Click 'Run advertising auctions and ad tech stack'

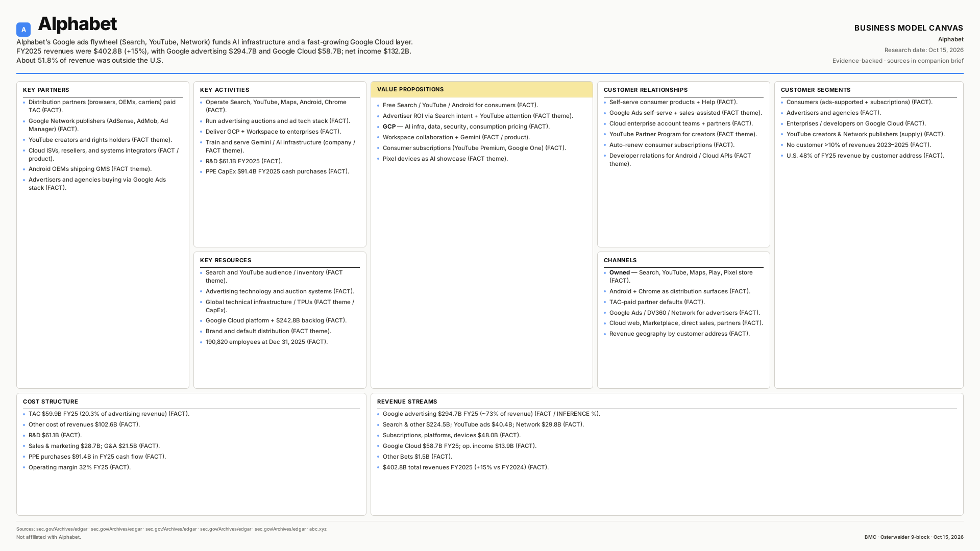pyautogui.click(x=278, y=121)
